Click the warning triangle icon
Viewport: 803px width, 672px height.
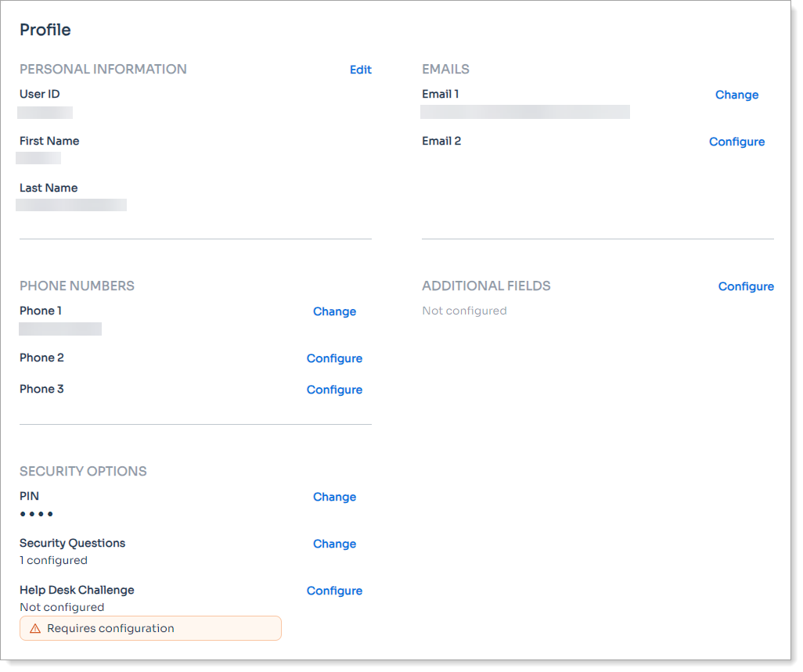35,629
